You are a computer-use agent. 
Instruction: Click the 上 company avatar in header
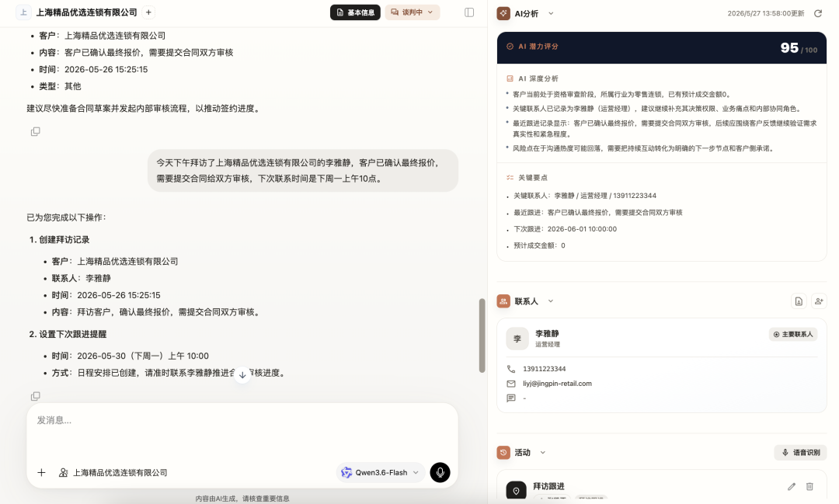click(x=23, y=12)
